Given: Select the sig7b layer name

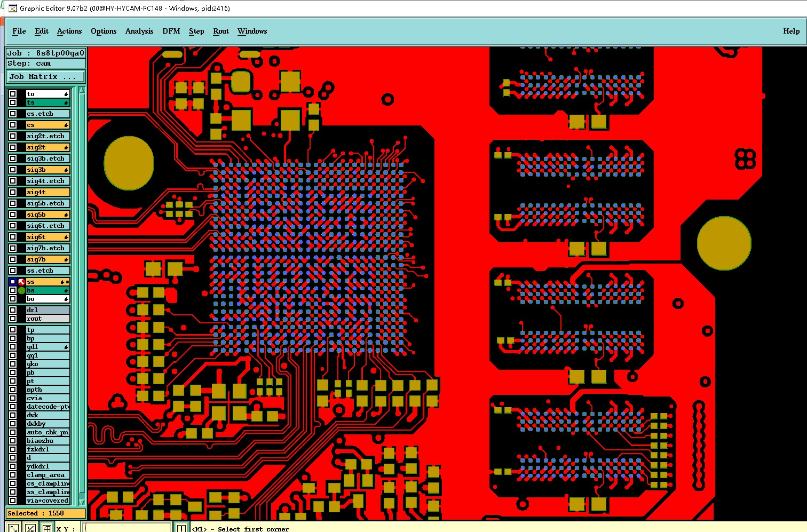Looking at the screenshot, I should point(48,259).
